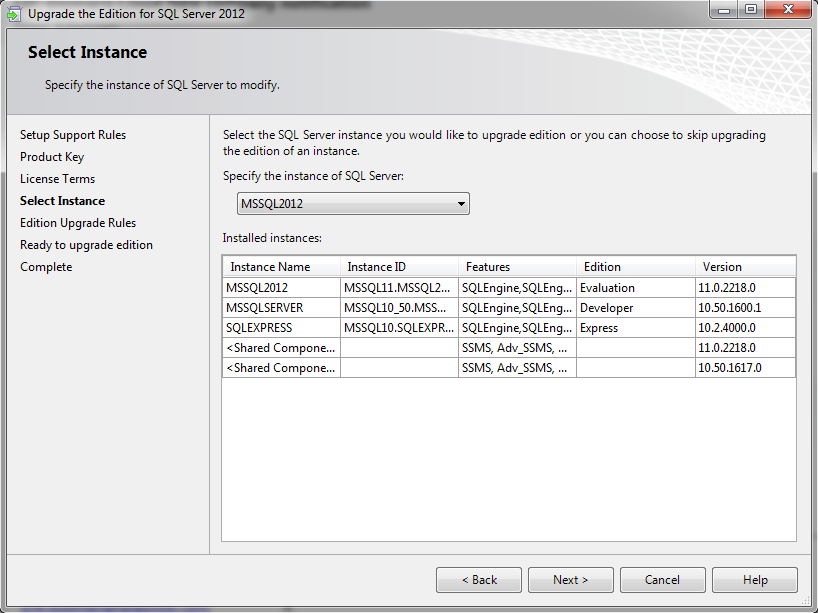Click the Developer edition cell
The height and width of the screenshot is (613, 818).
point(636,308)
